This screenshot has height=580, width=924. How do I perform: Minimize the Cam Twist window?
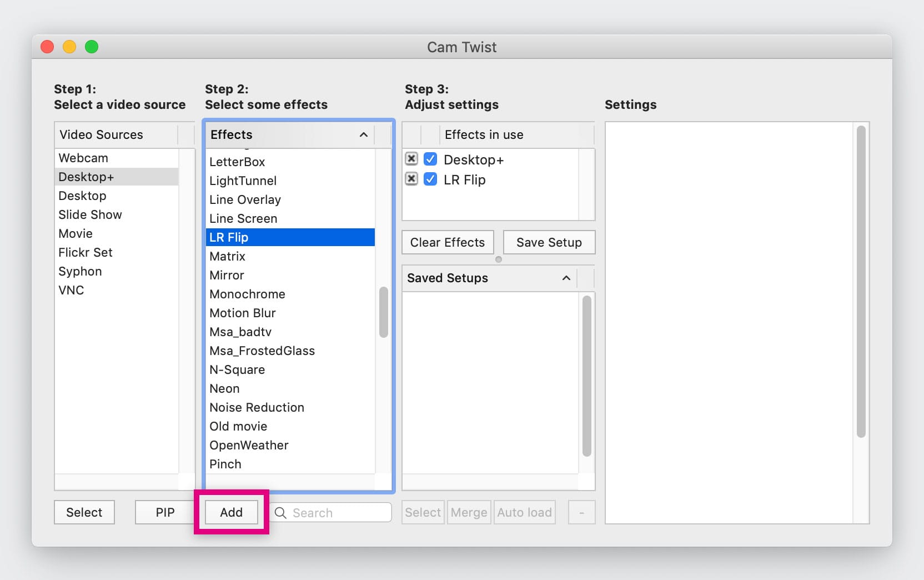(69, 47)
